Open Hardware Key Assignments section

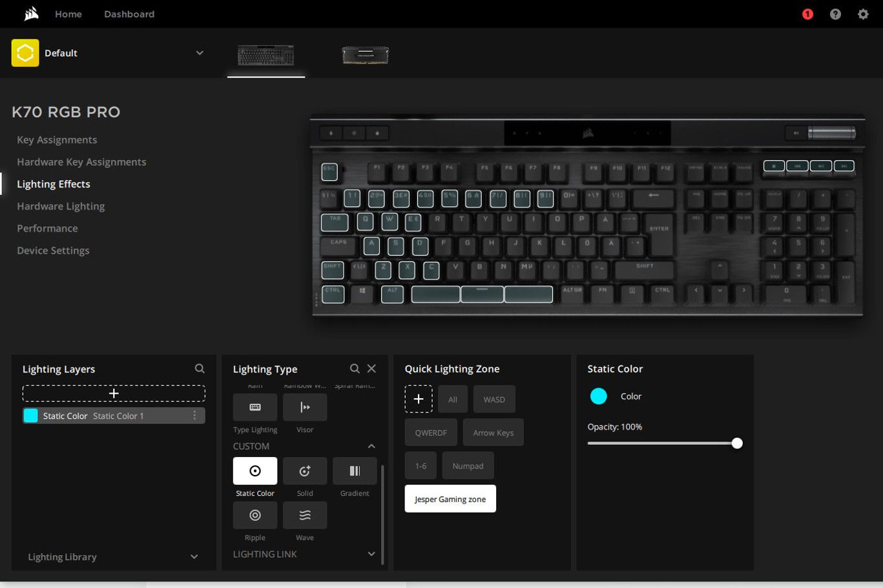coord(81,162)
